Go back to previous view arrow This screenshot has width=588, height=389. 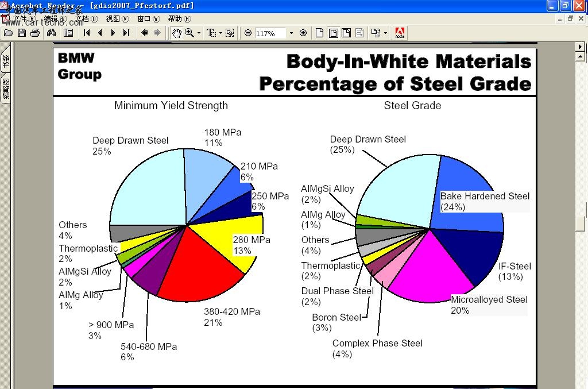tap(144, 33)
